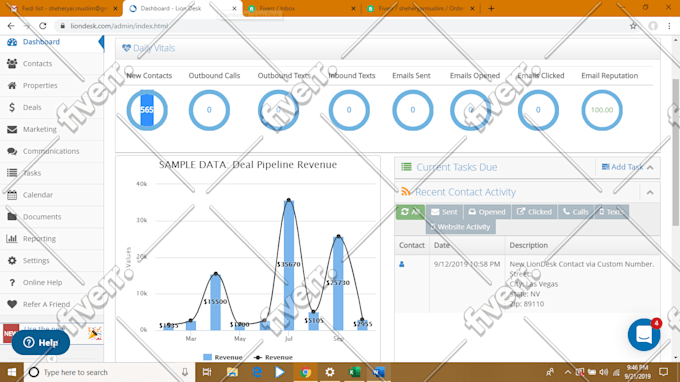Filter by Website Activity
Image resolution: width=680 pixels, height=382 pixels.
(461, 227)
